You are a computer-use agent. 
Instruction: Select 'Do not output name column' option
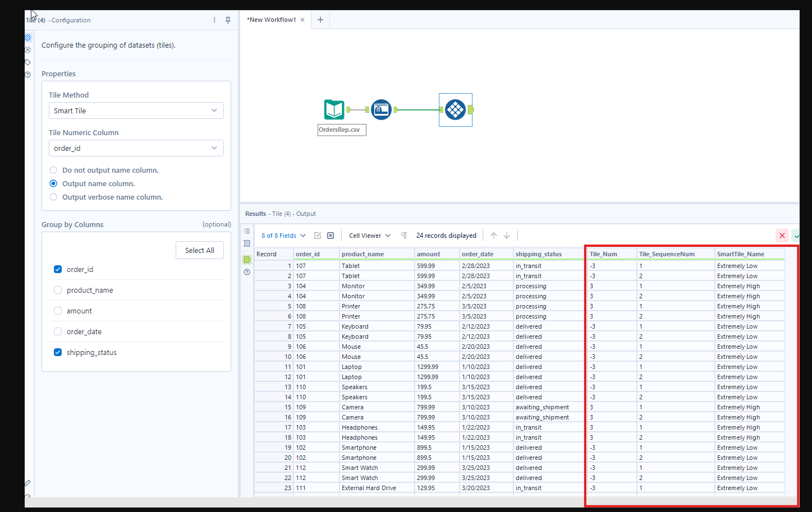tap(53, 170)
